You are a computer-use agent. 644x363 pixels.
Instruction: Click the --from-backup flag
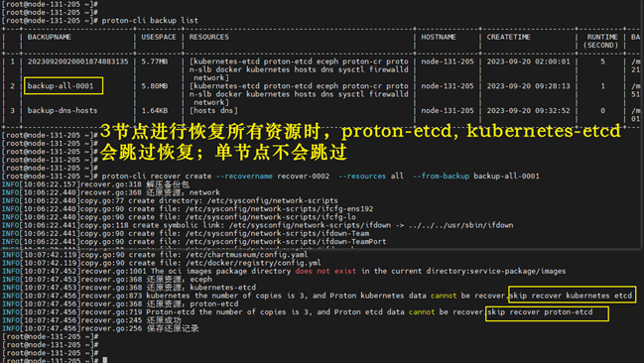[x=442, y=177]
